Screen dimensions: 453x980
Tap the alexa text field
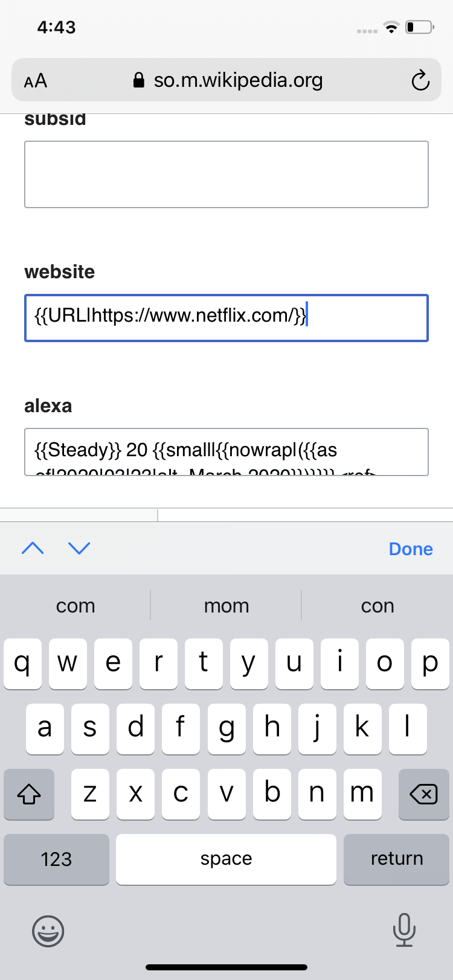[x=226, y=452]
